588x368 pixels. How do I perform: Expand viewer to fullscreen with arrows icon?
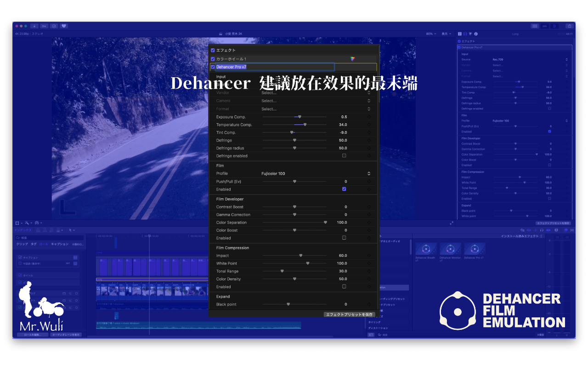(x=452, y=223)
